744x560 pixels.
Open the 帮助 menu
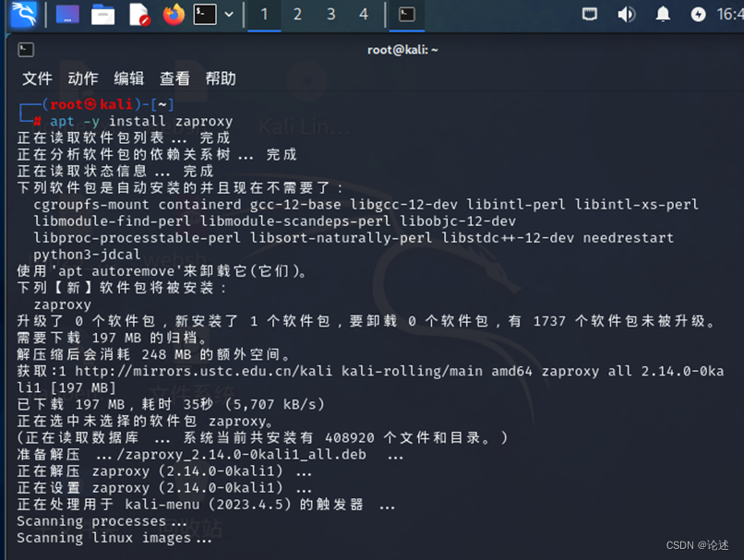click(221, 78)
